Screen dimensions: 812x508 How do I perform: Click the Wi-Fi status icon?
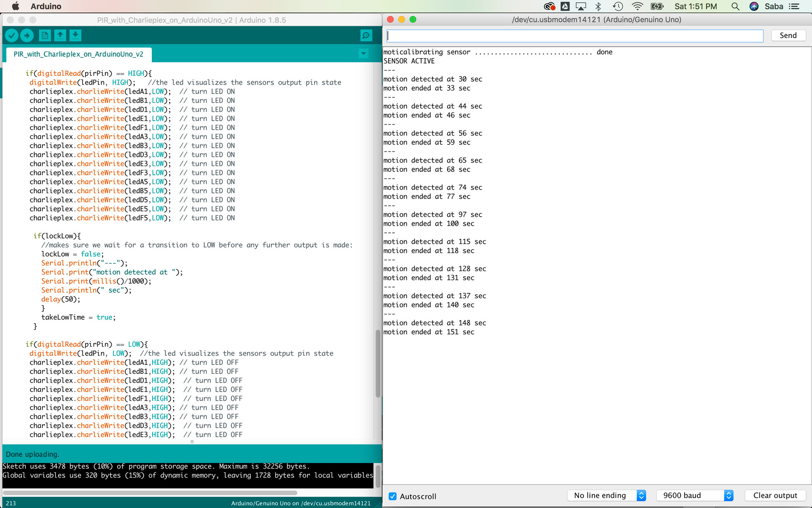[x=637, y=6]
